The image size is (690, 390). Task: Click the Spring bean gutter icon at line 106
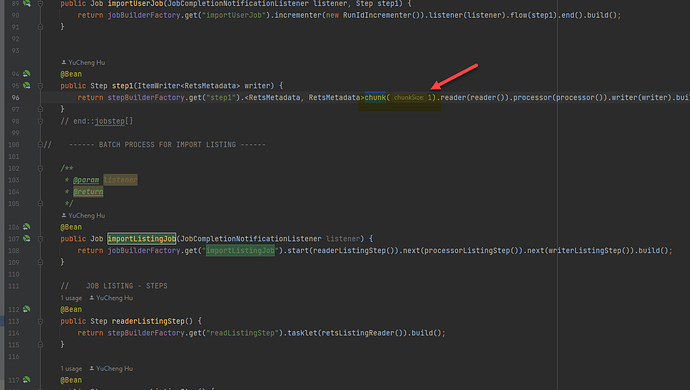(x=27, y=227)
